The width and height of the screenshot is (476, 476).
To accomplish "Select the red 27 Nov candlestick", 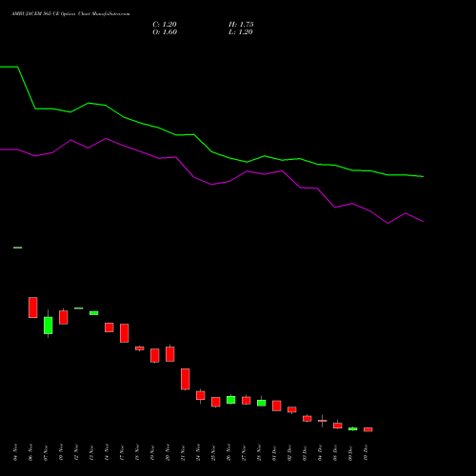I will [x=247, y=400].
